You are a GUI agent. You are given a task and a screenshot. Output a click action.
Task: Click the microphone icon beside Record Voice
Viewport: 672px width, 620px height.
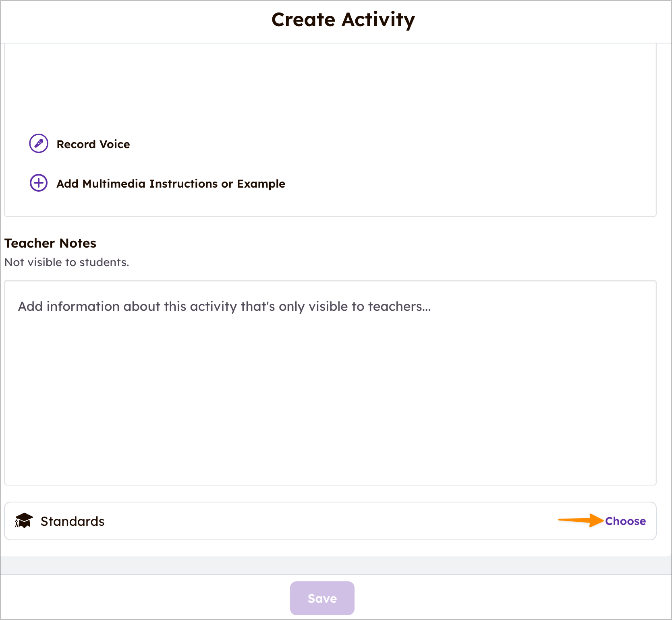[39, 143]
